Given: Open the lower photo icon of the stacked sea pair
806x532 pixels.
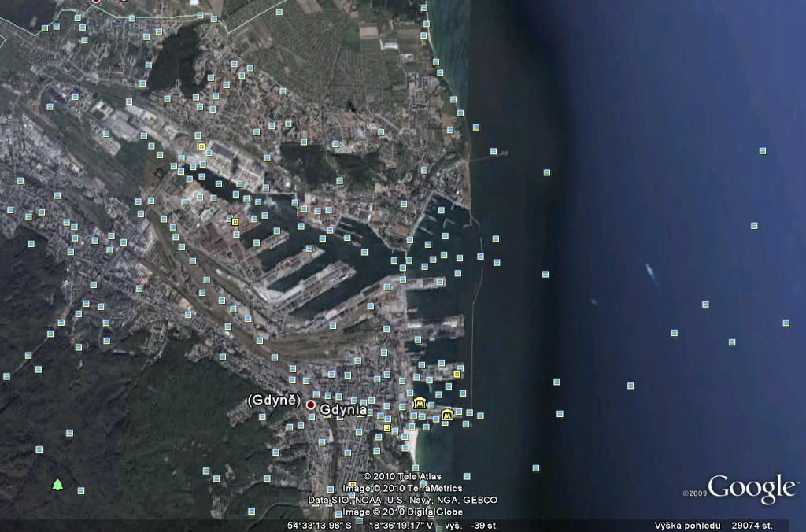Looking at the screenshot, I should pos(560,413).
